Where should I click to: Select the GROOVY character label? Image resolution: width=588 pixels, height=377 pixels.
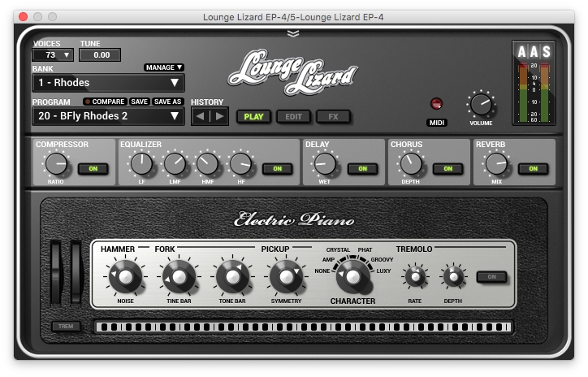click(383, 259)
